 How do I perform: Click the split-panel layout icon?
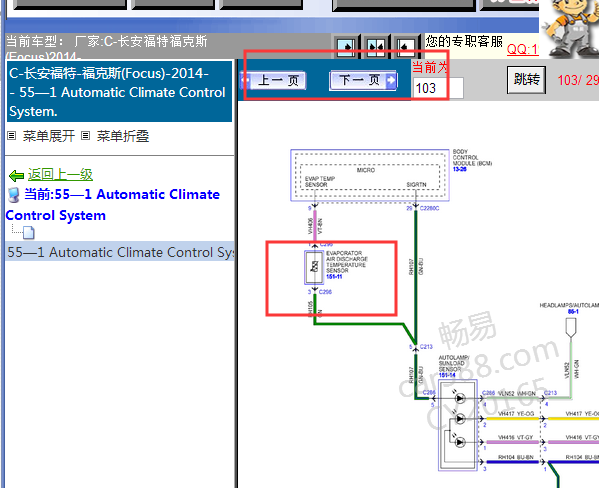point(376,48)
